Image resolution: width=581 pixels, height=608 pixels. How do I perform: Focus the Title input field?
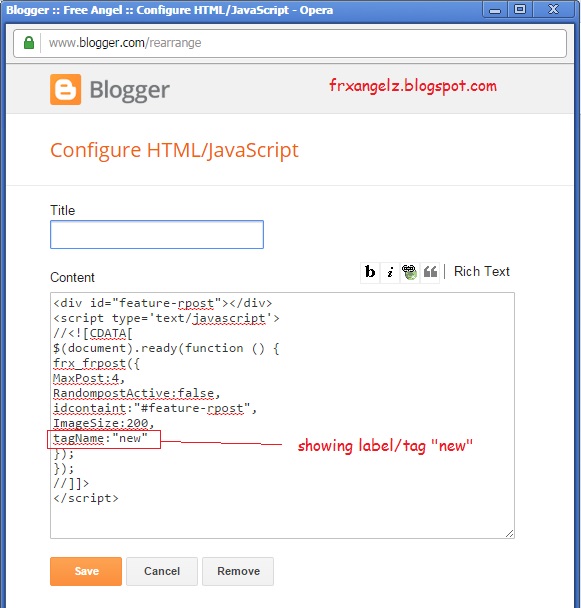157,235
